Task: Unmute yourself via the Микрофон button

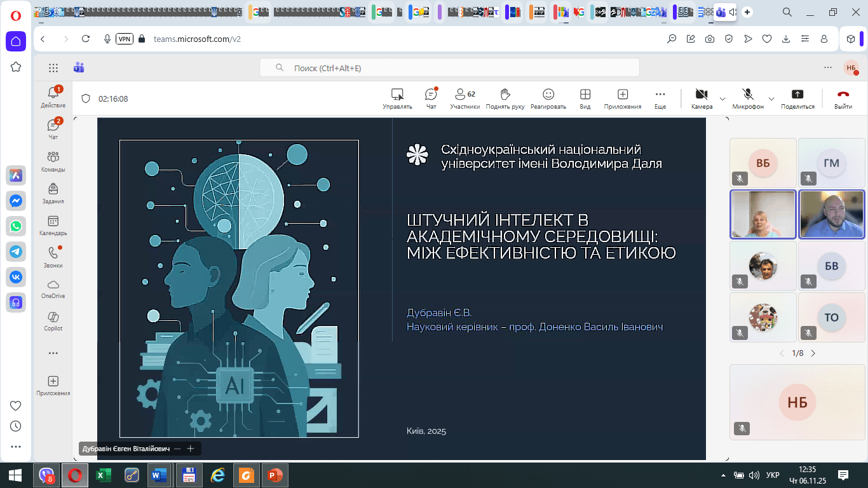Action: [747, 98]
